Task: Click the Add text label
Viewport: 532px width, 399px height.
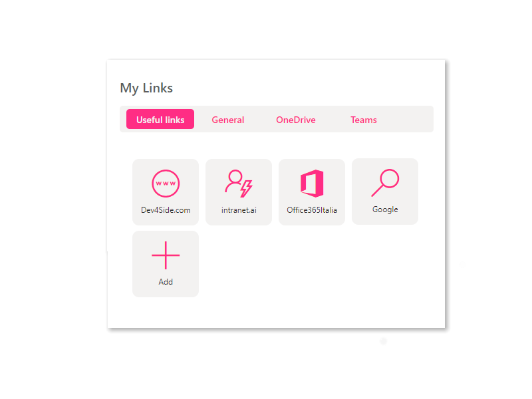Action: 166,281
